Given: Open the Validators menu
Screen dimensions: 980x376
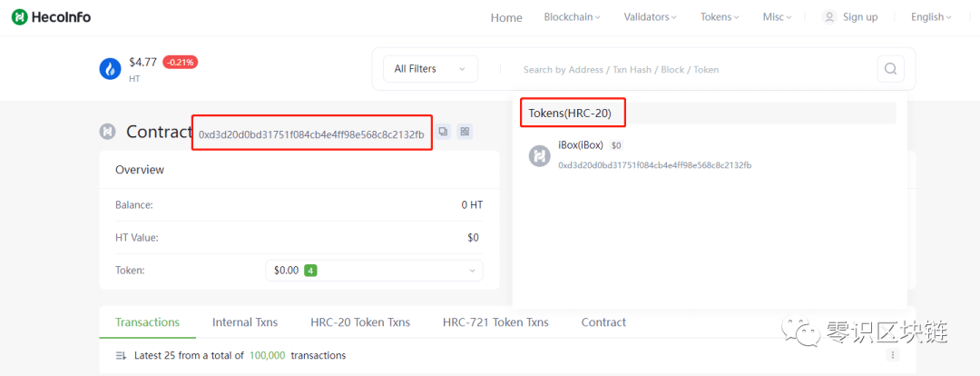Looking at the screenshot, I should point(650,17).
